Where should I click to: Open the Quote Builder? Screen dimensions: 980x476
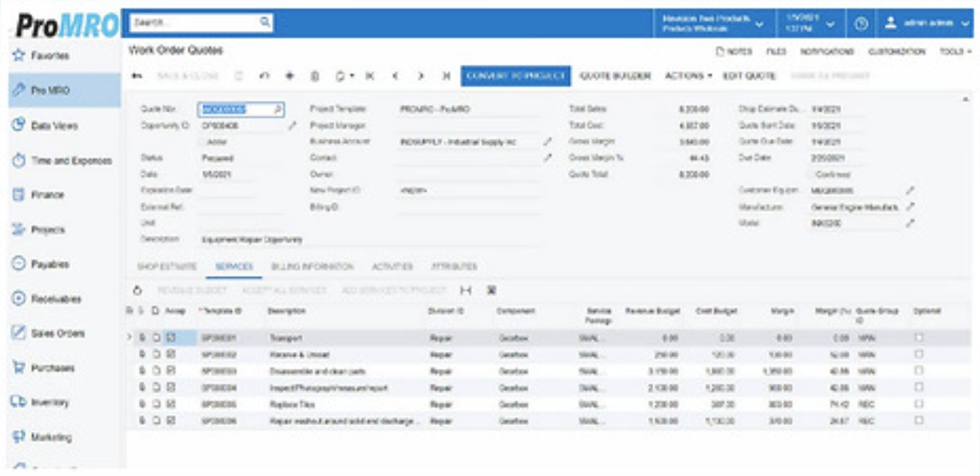[615, 76]
